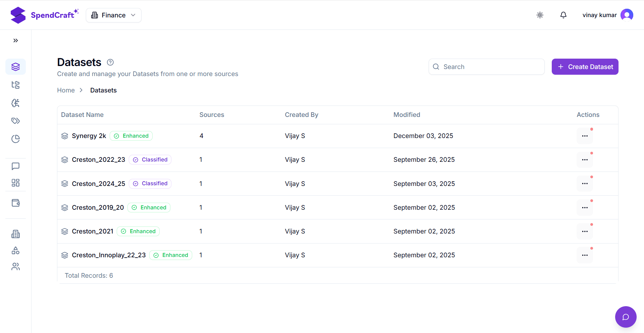Select the taxonomy tree icon in sidebar
The width and height of the screenshot is (644, 333).
15,85
